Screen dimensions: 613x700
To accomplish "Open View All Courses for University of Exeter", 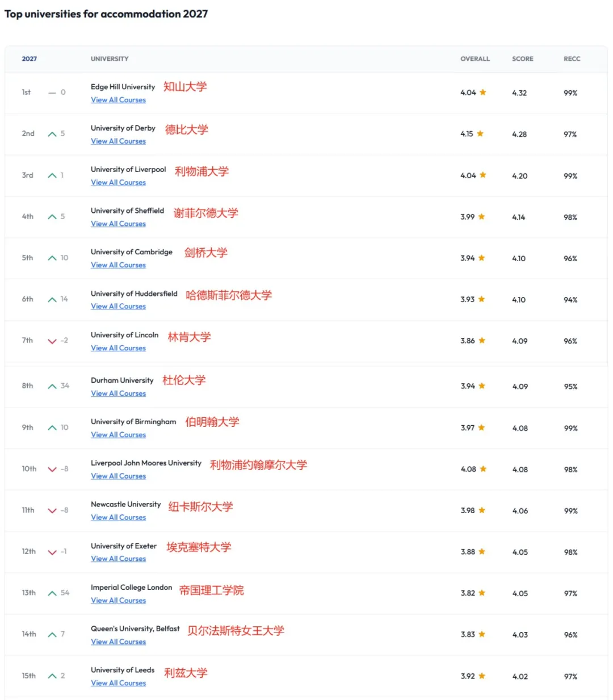I will coord(118,559).
